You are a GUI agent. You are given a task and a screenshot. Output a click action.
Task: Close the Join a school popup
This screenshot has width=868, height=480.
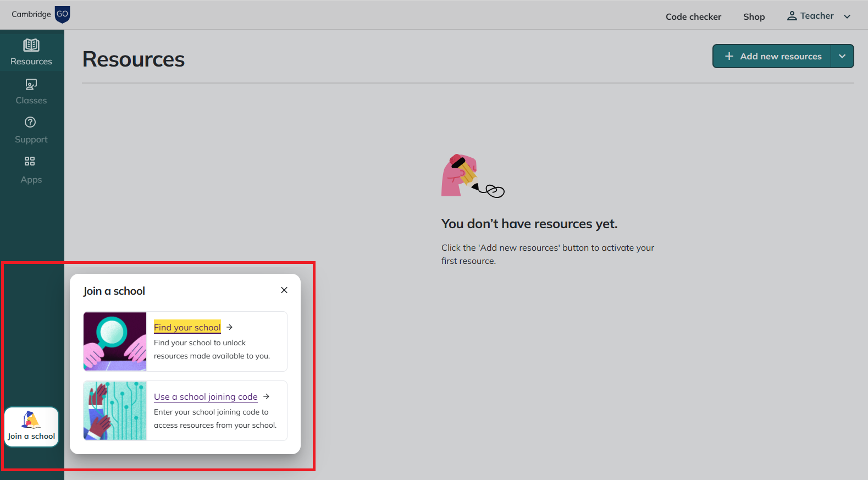point(284,290)
